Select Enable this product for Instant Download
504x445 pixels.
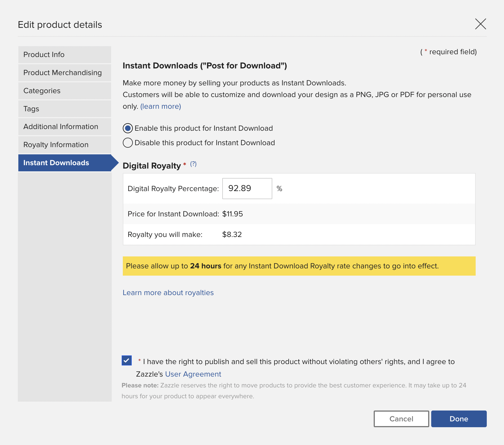pos(128,128)
